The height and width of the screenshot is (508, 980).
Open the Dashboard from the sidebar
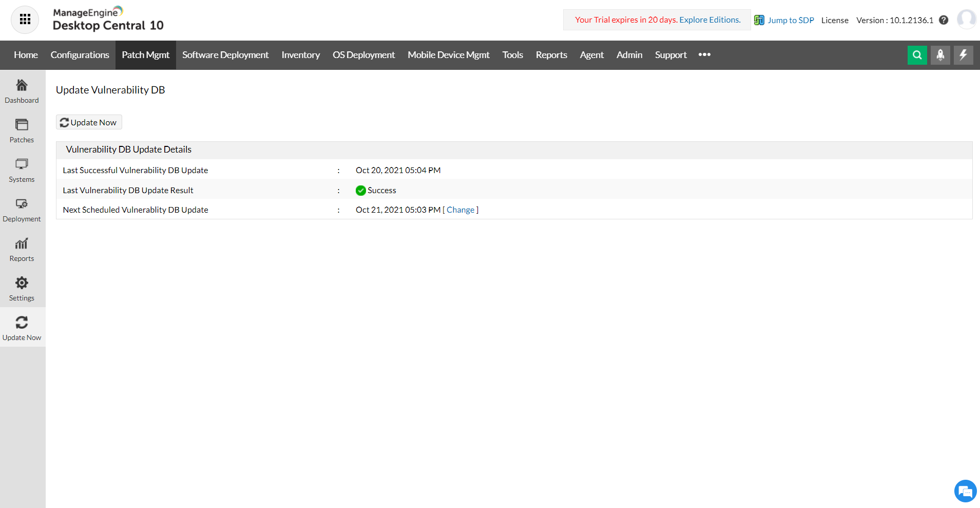22,90
